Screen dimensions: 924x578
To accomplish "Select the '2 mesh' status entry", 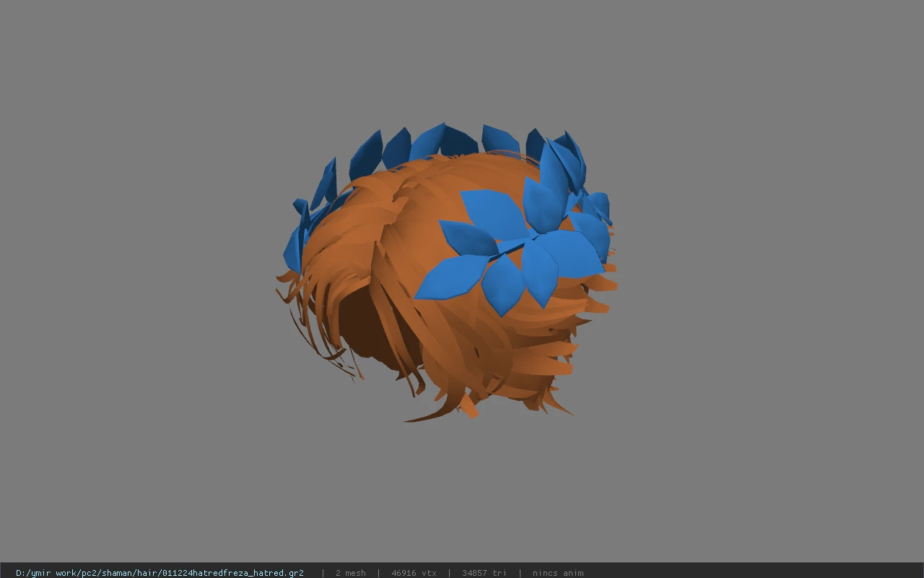I will 351,573.
